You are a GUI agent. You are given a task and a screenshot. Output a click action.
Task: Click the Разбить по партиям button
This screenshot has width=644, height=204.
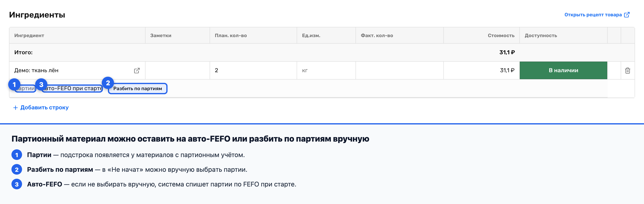click(138, 89)
